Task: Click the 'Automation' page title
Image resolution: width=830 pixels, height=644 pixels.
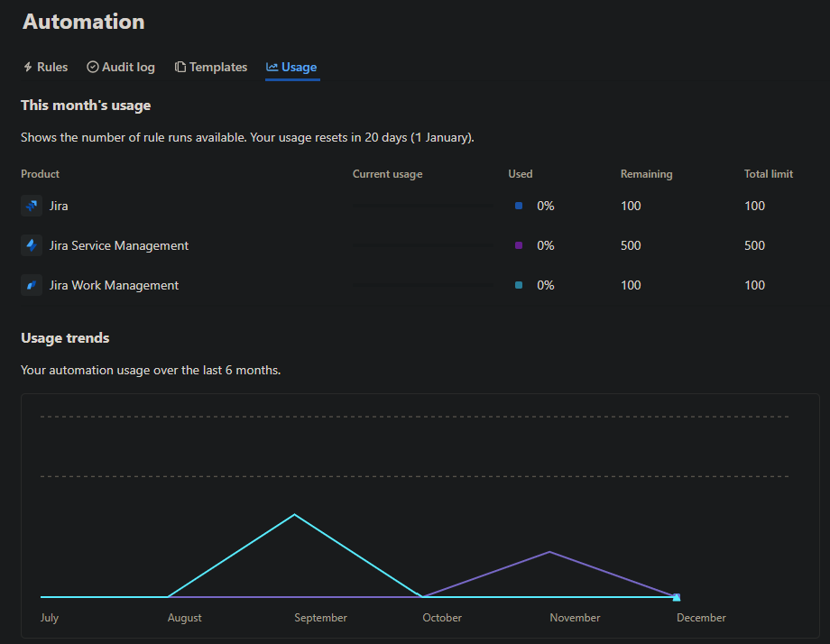Action: point(84,22)
